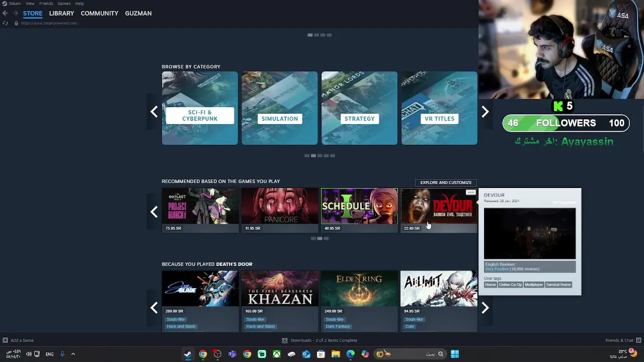The width and height of the screenshot is (644, 362).
Task: Open the Xbox app from the taskbar
Action: [x=277, y=354]
